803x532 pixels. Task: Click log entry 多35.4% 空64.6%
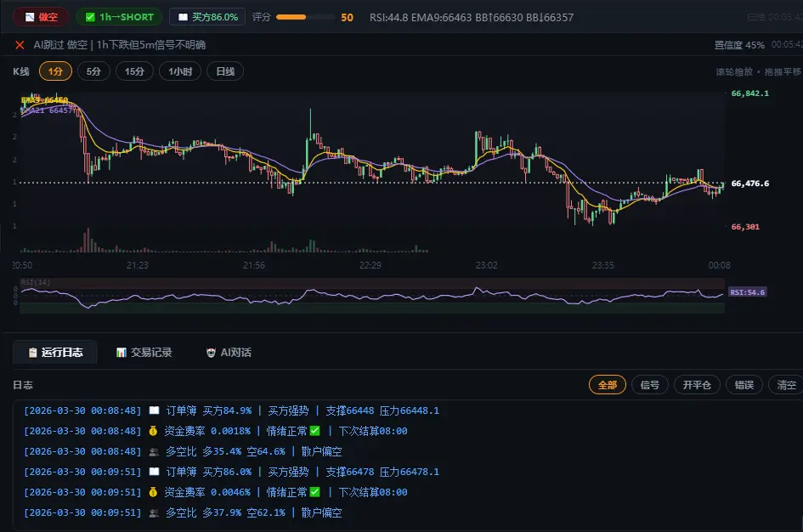(183, 451)
